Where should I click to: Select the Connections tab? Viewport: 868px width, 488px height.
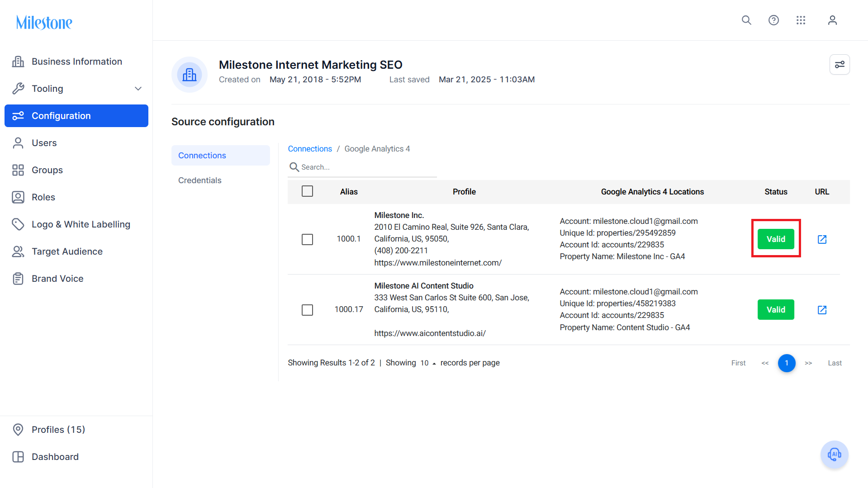221,155
